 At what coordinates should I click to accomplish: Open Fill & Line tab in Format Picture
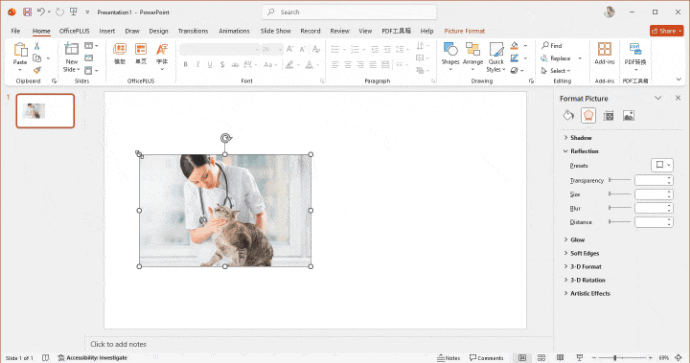[568, 116]
